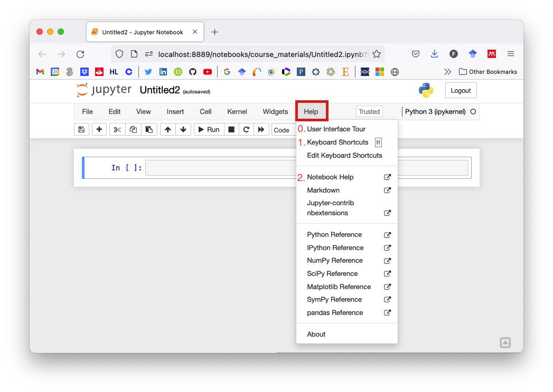This screenshot has height=392, width=553.
Task: Paste cells below using the clipboard icon
Action: [149, 130]
